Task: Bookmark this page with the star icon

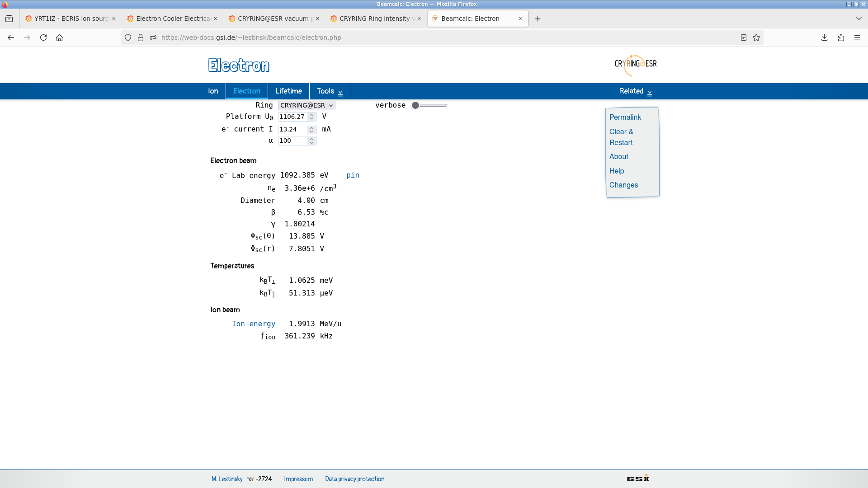Action: pos(756,38)
